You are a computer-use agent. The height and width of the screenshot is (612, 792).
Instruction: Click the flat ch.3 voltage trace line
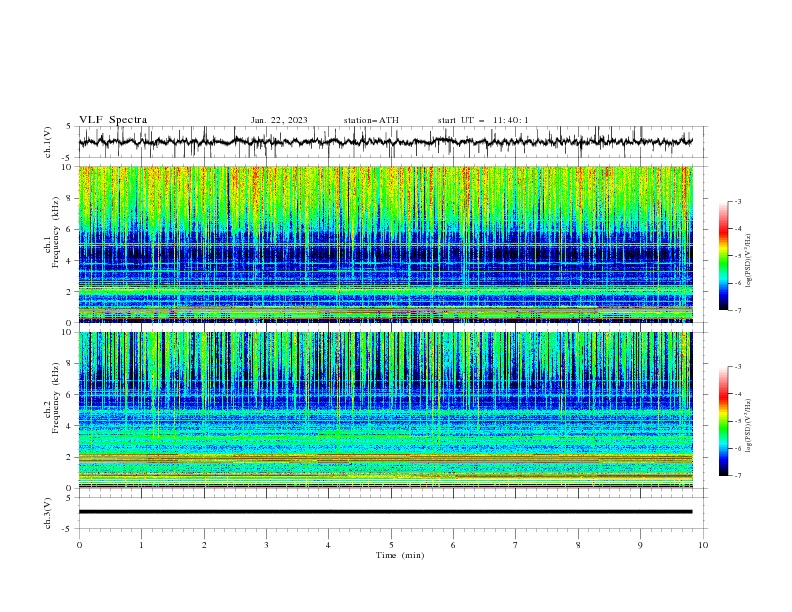pos(385,512)
